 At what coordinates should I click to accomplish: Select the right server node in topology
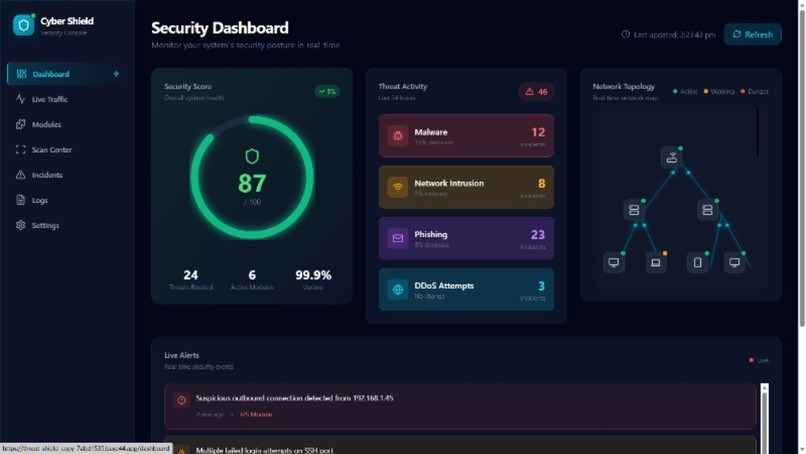[707, 210]
